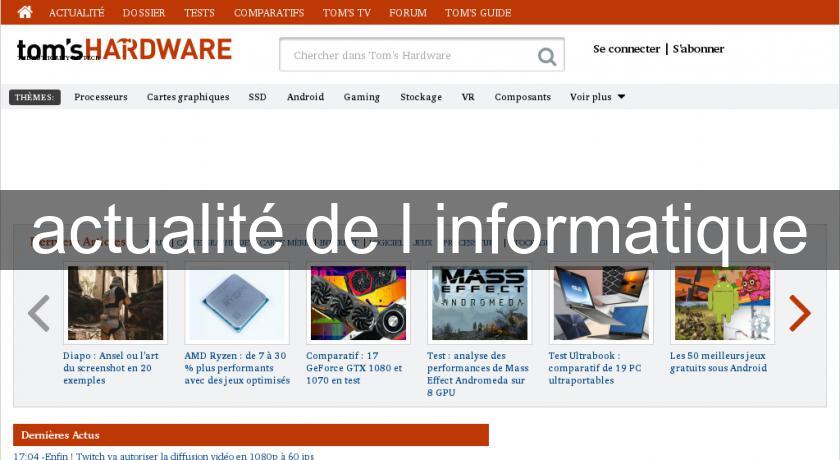Open Tom's TV menu item

point(347,12)
